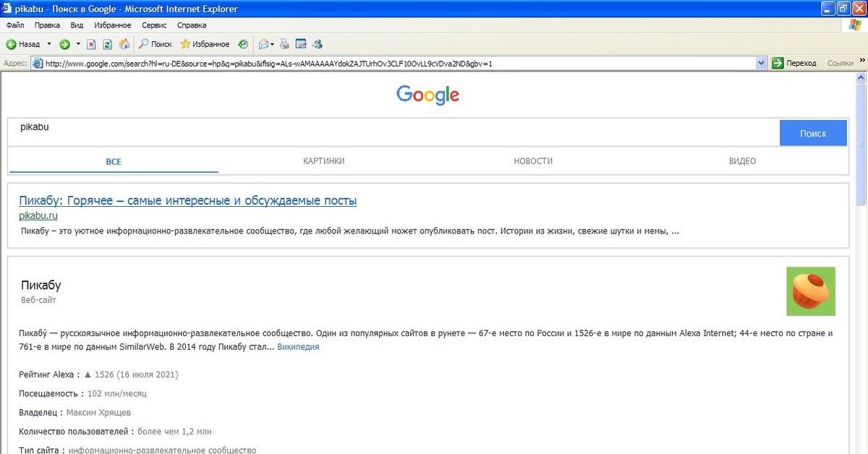
Task: Click the Stop loading toolbar icon
Action: pyautogui.click(x=91, y=44)
